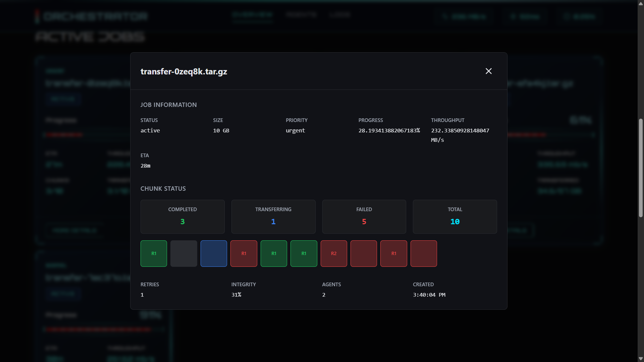Close the transfer-0zeq8k.tar.gz details dialog
Viewport: 644px width, 362px height.
point(488,71)
